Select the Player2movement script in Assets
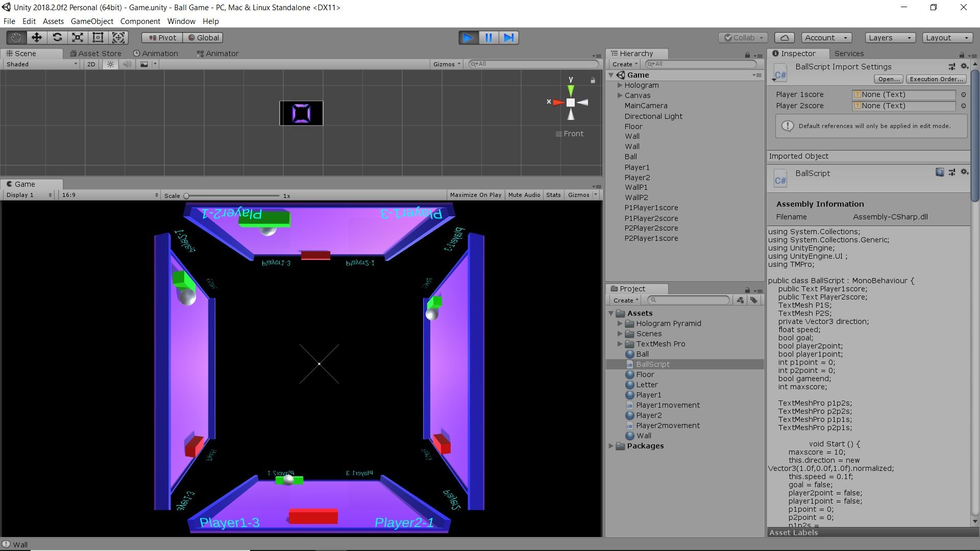 coord(667,425)
